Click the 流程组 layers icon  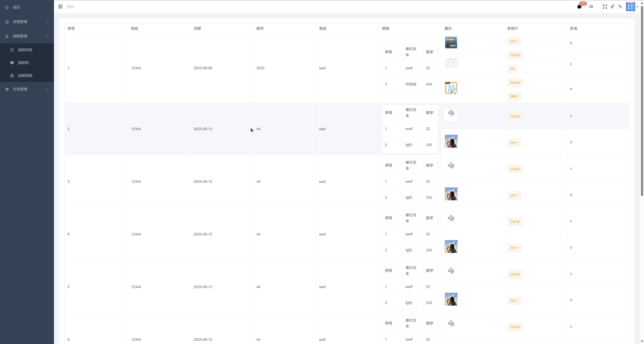[12, 63]
